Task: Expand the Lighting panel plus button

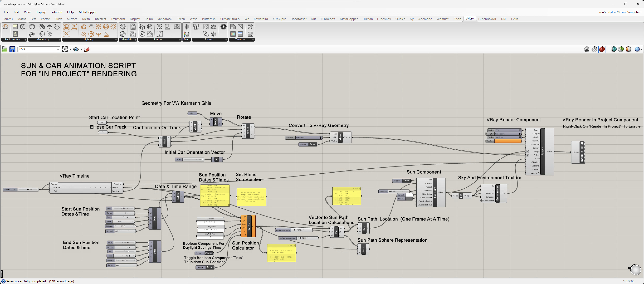Action: (116, 40)
